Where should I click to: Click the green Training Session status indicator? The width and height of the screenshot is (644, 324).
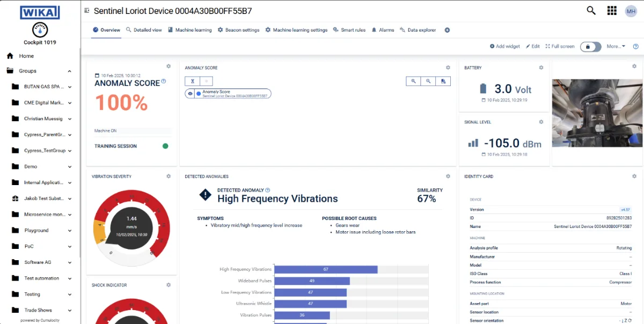(x=165, y=146)
